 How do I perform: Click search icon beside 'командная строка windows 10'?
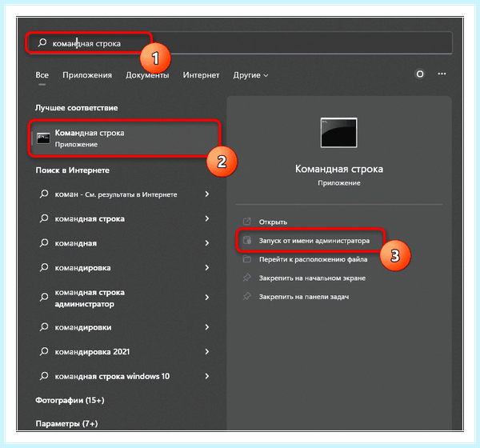click(44, 375)
